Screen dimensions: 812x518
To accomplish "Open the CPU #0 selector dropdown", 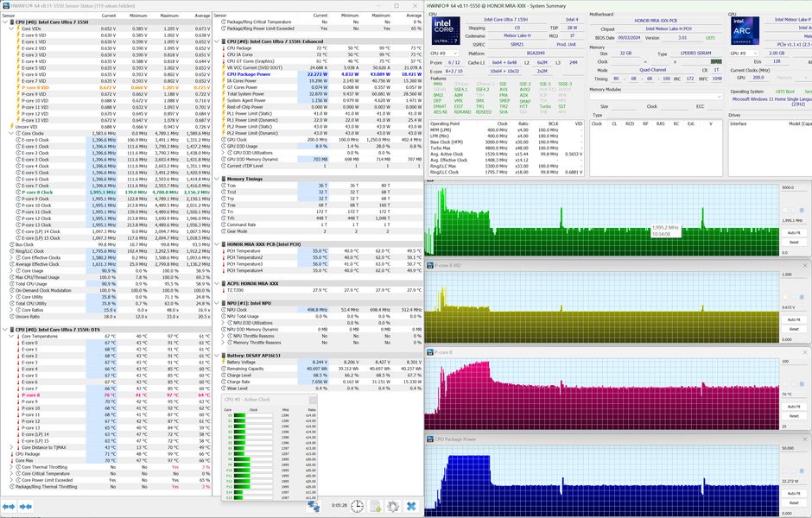I will (444, 54).
